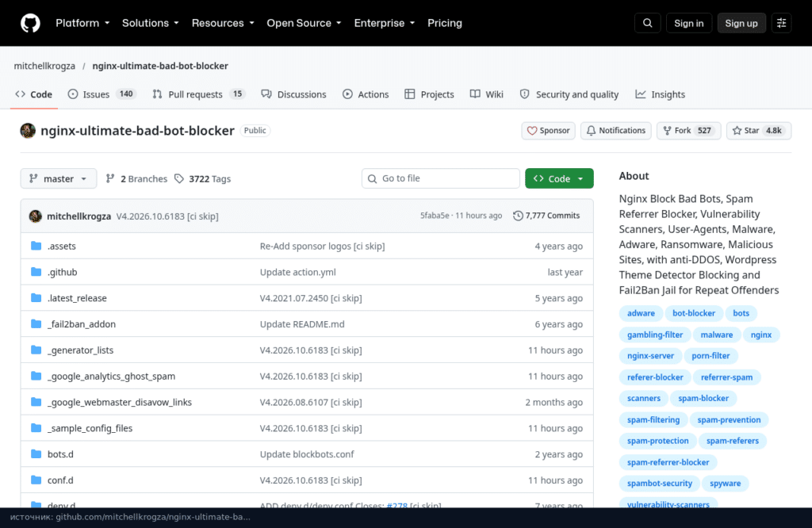Click the adware topic tag
This screenshot has width=812, height=528.
[x=641, y=313]
